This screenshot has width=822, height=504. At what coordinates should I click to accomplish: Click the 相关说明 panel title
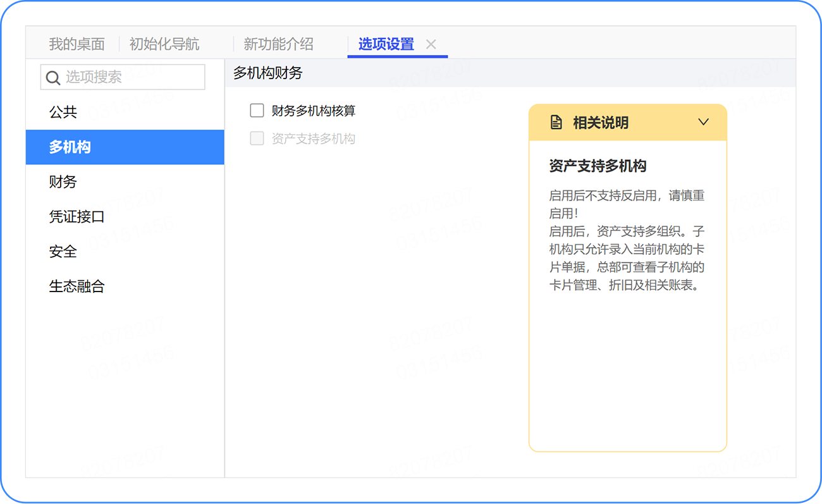pos(601,123)
